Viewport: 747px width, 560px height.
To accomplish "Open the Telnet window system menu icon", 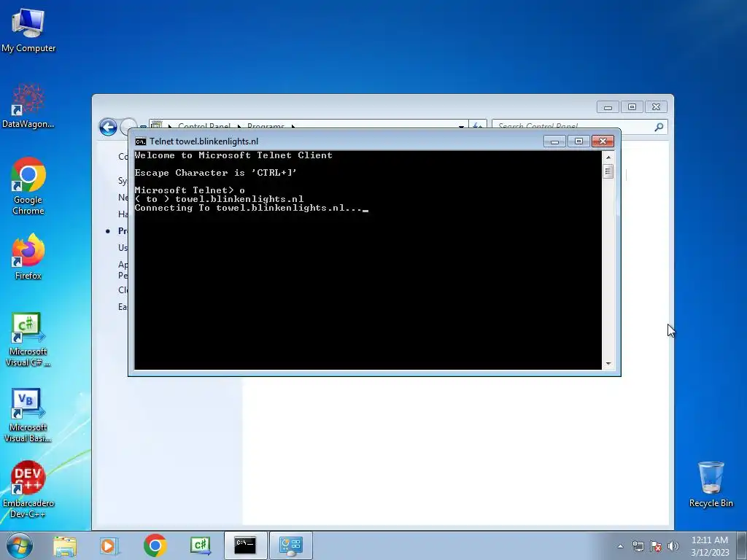I will (x=141, y=141).
